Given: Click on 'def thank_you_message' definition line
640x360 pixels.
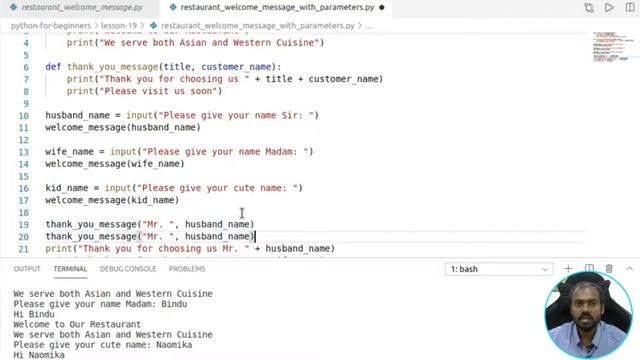Looking at the screenshot, I should (x=163, y=67).
